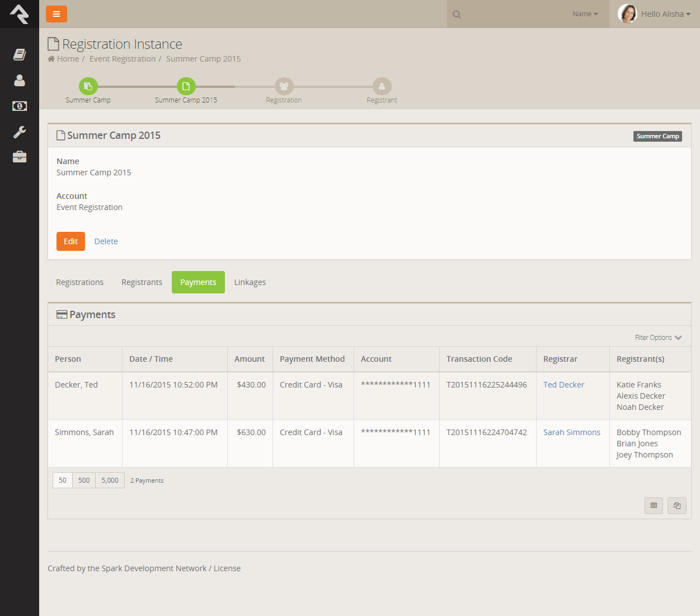Open the Hello Alisha user menu

pyautogui.click(x=654, y=14)
